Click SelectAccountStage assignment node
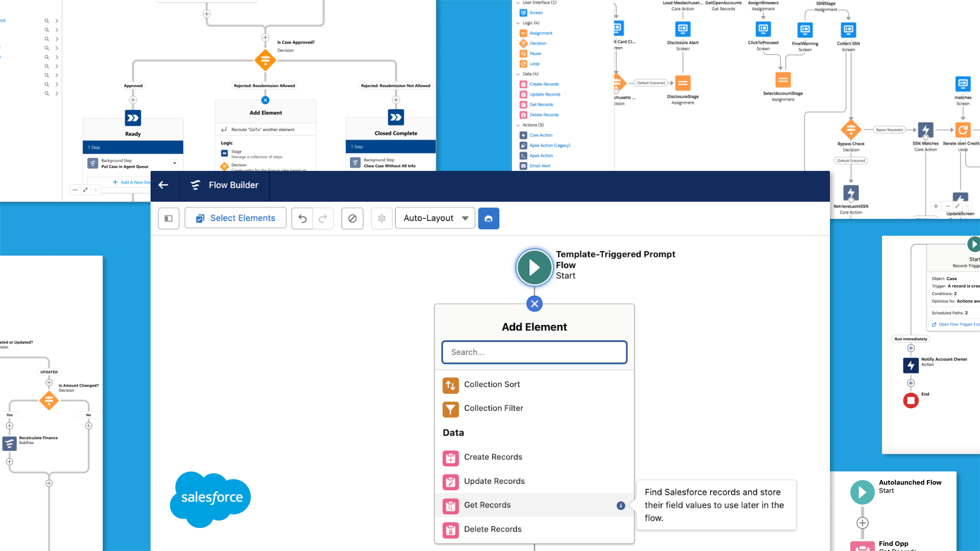 coord(783,80)
